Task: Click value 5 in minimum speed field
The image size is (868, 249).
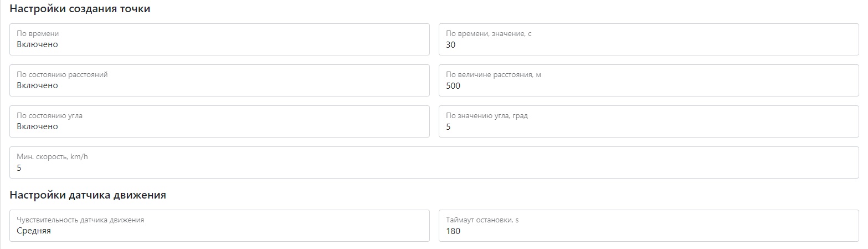Action: click(x=19, y=168)
